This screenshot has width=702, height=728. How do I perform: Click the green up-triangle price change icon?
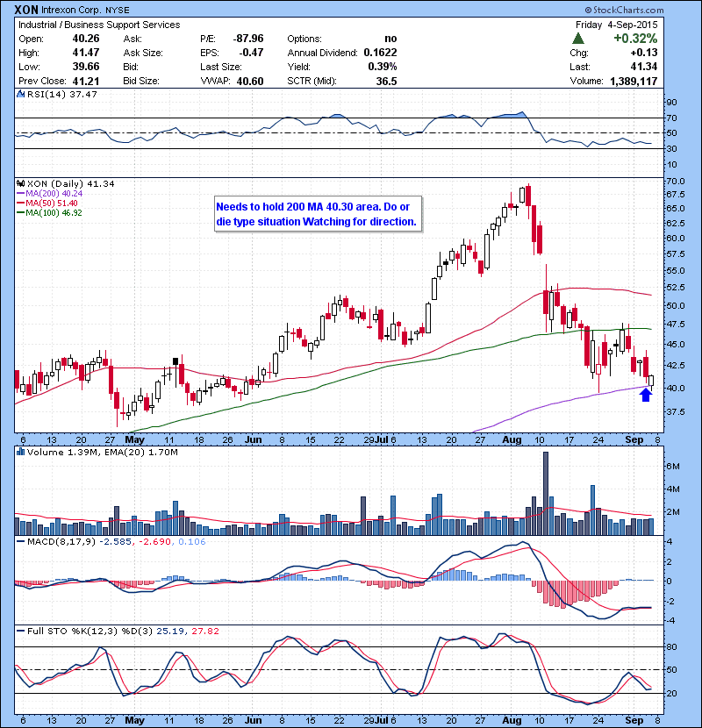(577, 39)
